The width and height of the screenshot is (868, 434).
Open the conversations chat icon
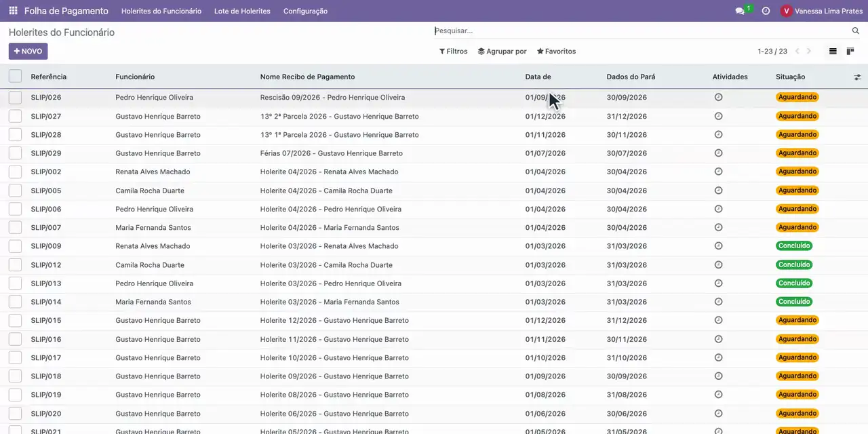[x=740, y=11]
